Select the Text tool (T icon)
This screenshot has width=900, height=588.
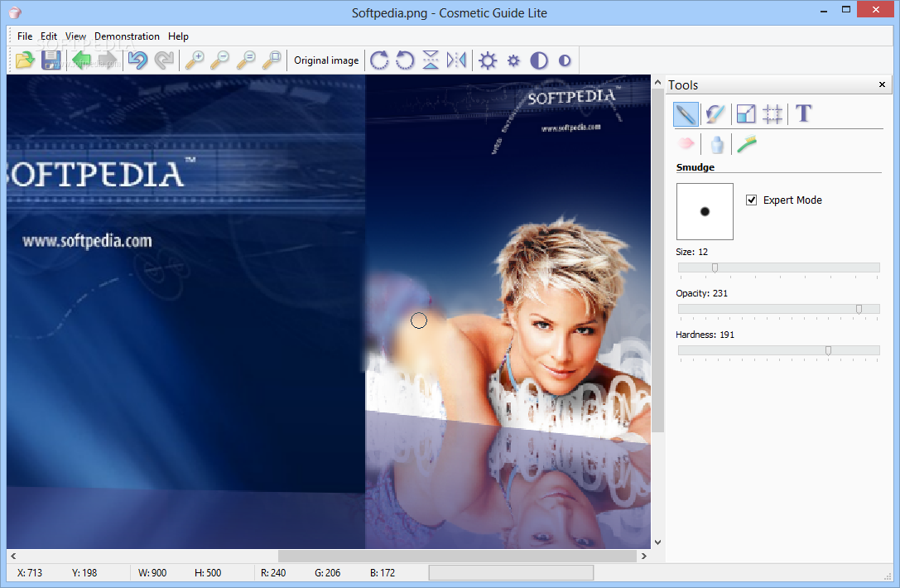[x=804, y=113]
